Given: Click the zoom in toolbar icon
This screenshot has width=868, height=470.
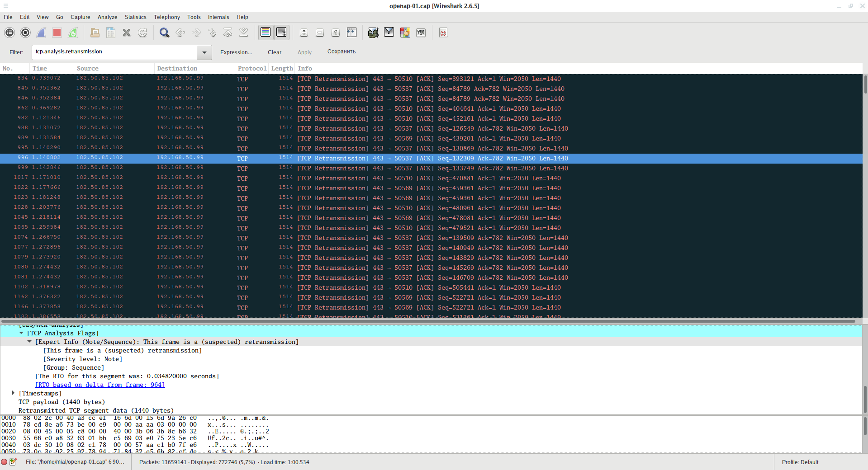Looking at the screenshot, I should pos(304,33).
